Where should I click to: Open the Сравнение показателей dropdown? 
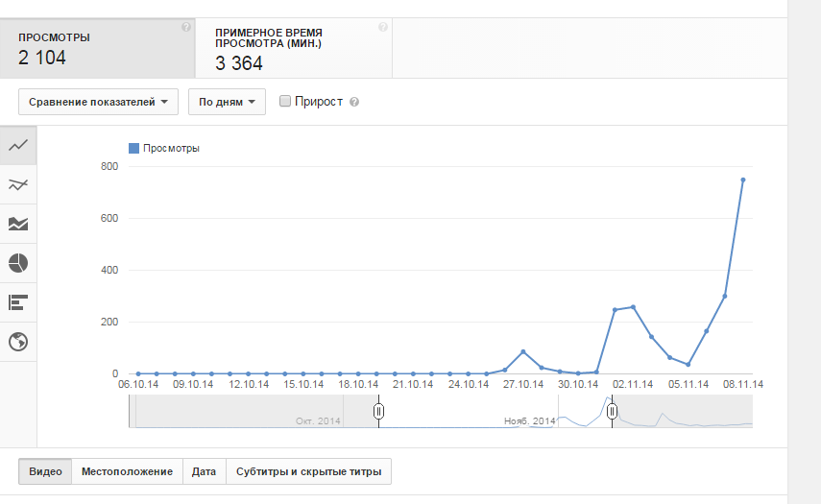(99, 102)
